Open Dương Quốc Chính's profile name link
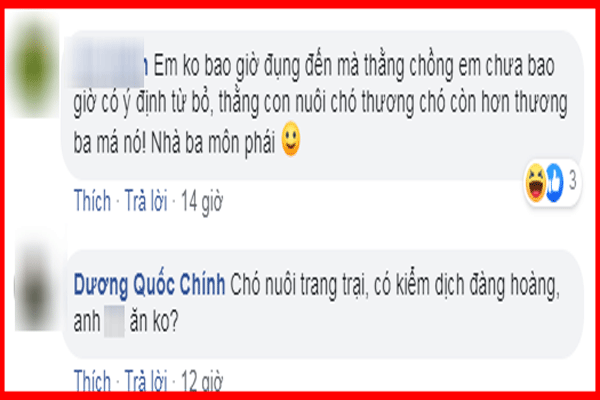Viewport: 600px width, 400px height. 149,285
